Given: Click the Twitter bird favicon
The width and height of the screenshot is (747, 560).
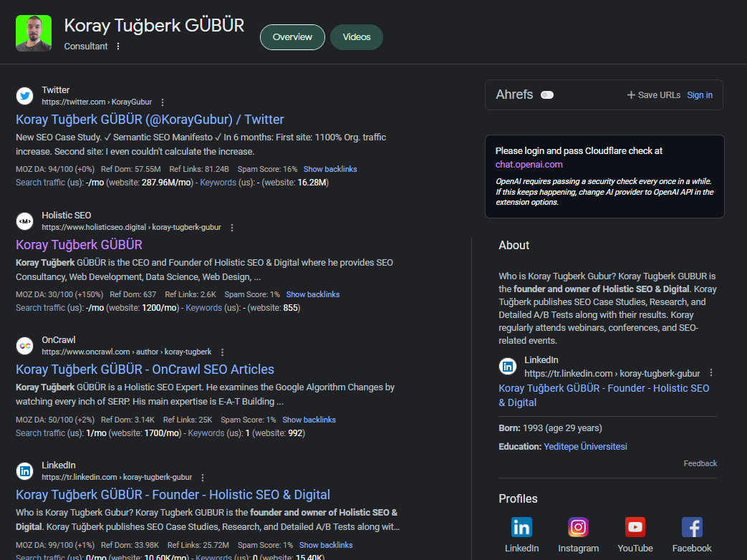Looking at the screenshot, I should tap(25, 96).
